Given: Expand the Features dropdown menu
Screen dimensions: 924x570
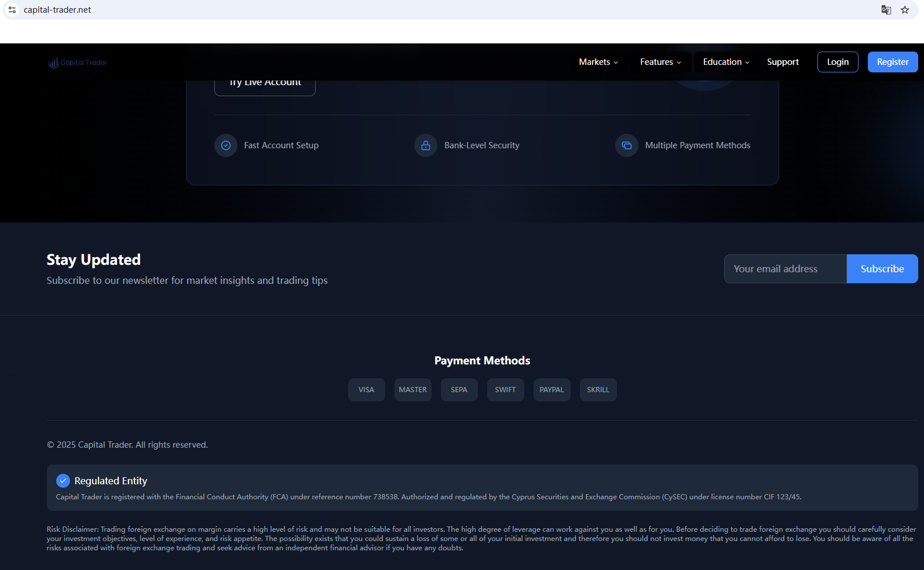Looking at the screenshot, I should tap(660, 62).
